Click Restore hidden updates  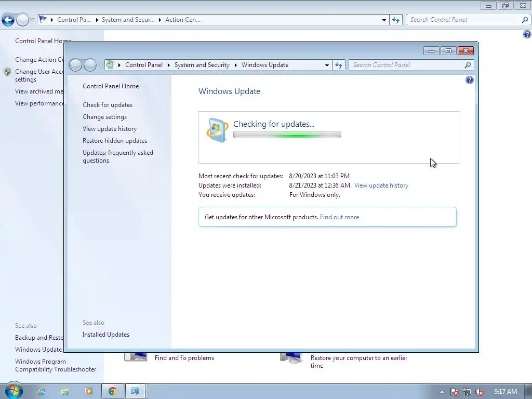[x=115, y=141]
